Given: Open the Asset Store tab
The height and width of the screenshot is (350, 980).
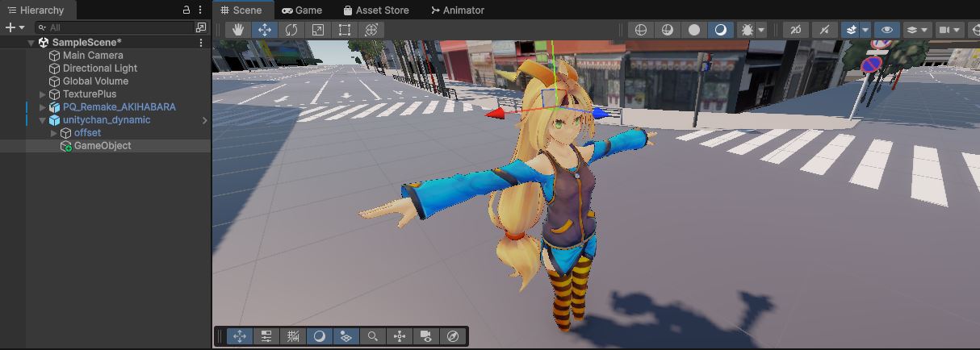Looking at the screenshot, I should point(375,10).
